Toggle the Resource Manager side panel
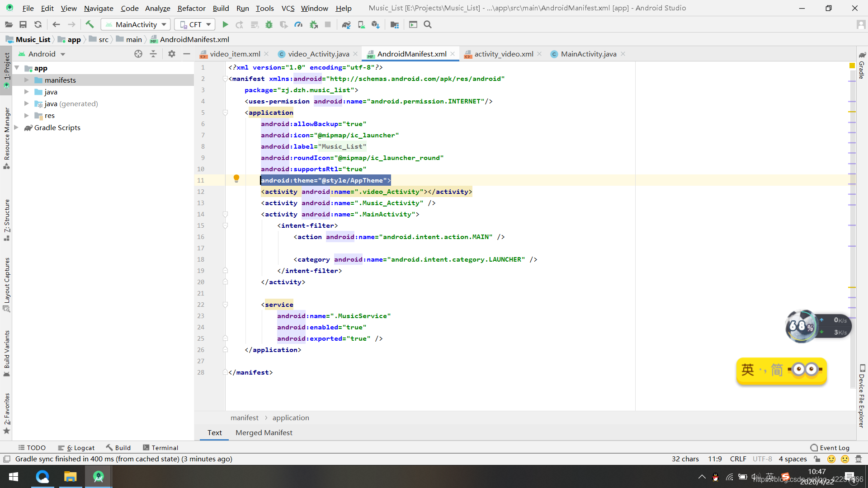 (7, 138)
